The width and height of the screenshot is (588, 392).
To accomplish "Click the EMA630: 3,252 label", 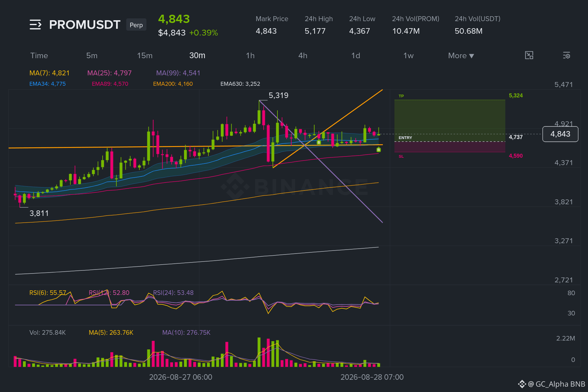I will click(240, 84).
